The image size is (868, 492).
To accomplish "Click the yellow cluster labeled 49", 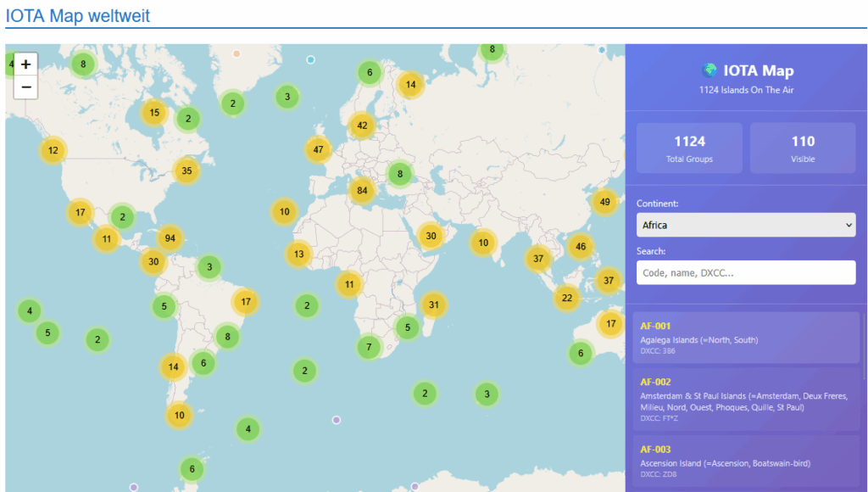I will [604, 202].
